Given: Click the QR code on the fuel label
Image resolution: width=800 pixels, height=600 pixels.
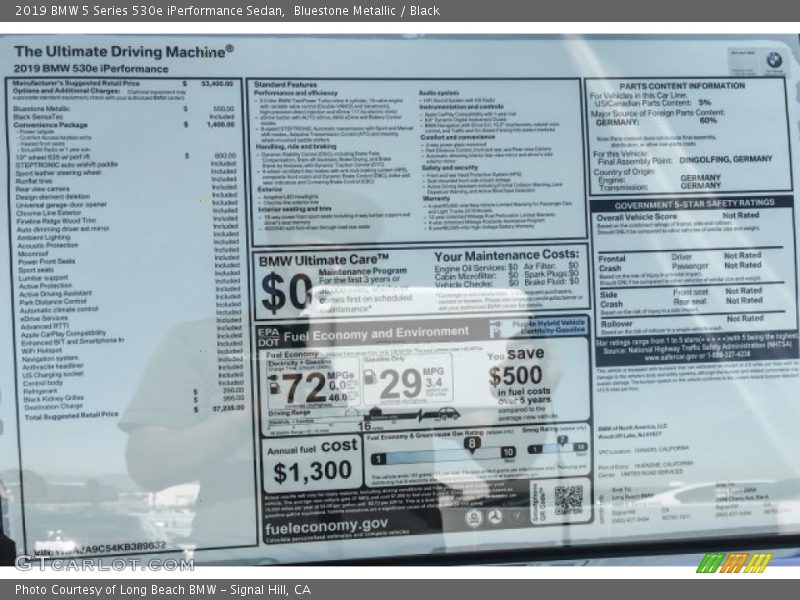Looking at the screenshot, I should (568, 499).
